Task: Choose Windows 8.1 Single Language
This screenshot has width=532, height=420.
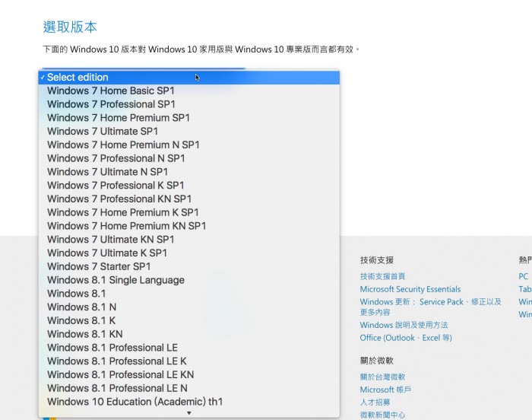Action: click(x=189, y=280)
